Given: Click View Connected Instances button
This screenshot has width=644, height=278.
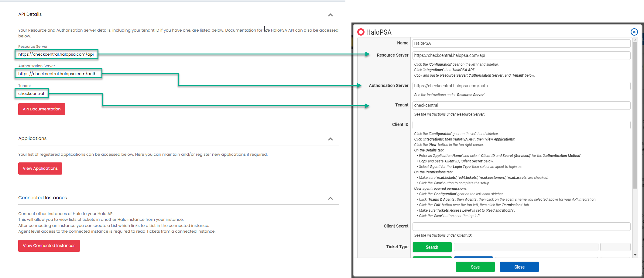Looking at the screenshot, I should [49, 246].
